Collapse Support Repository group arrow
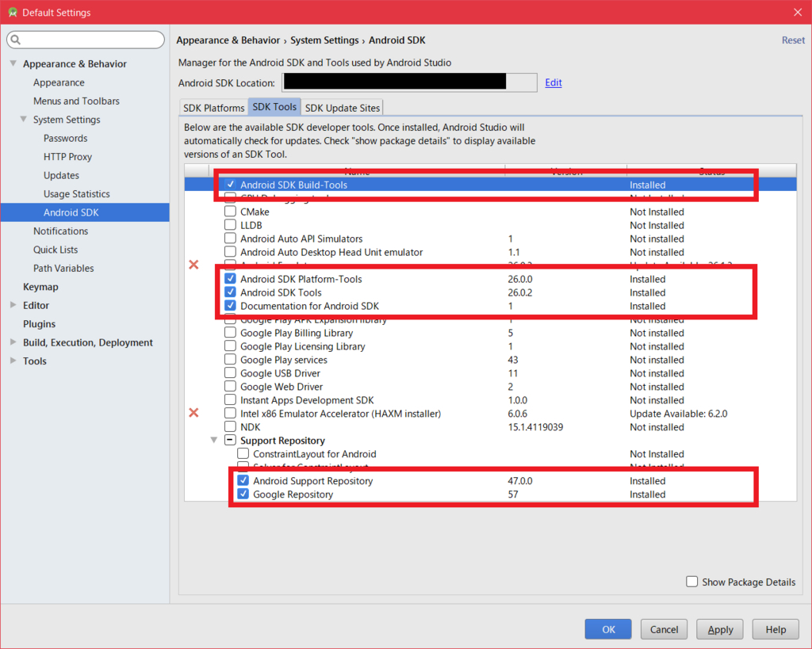This screenshot has width=812, height=649. [x=214, y=441]
